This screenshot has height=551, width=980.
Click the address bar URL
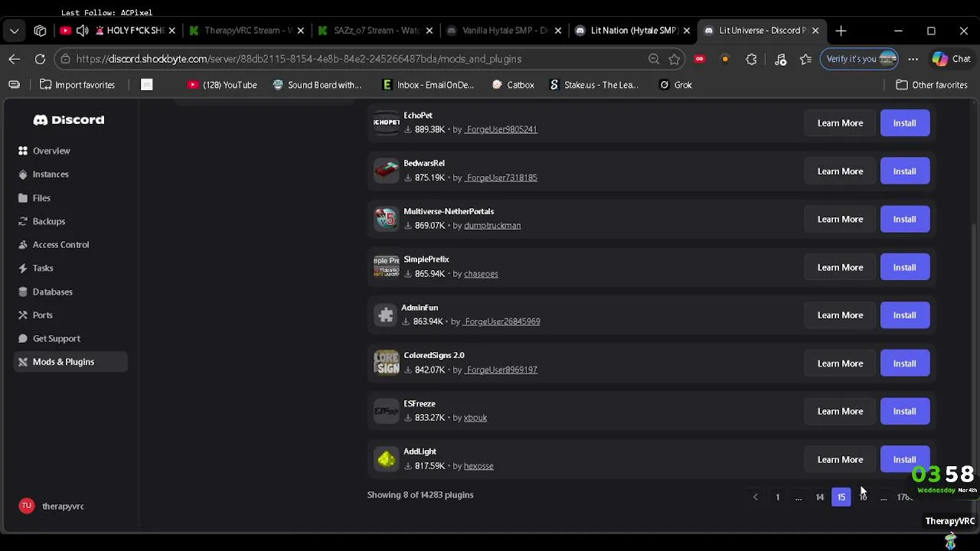pyautogui.click(x=299, y=59)
